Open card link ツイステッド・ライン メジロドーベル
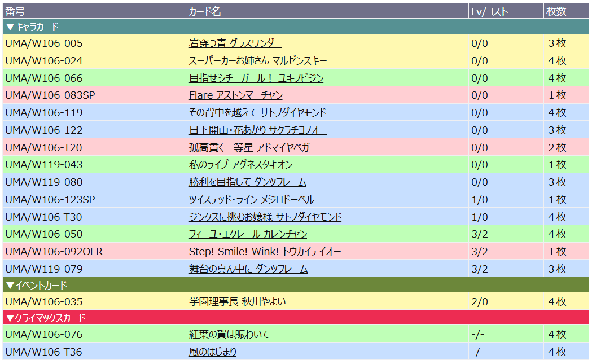 point(252,199)
